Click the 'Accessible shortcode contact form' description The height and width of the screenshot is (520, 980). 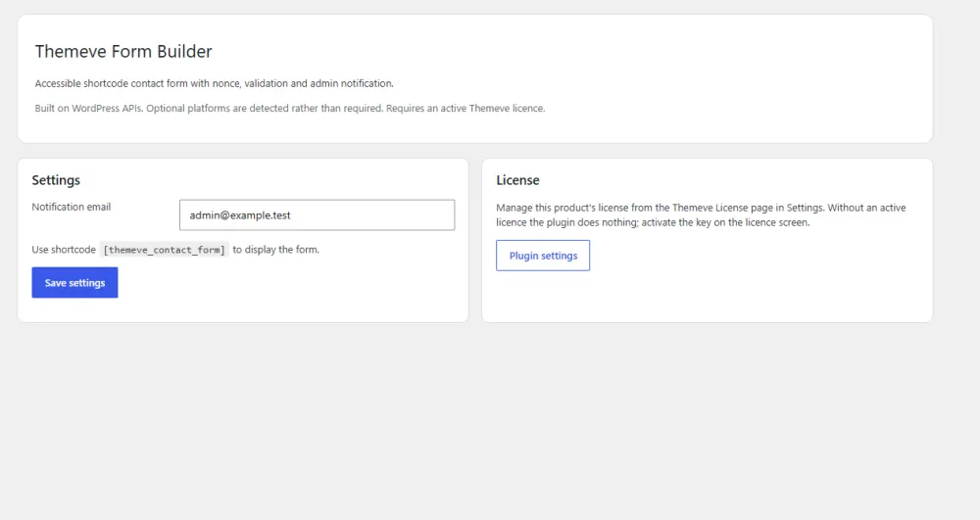[215, 83]
